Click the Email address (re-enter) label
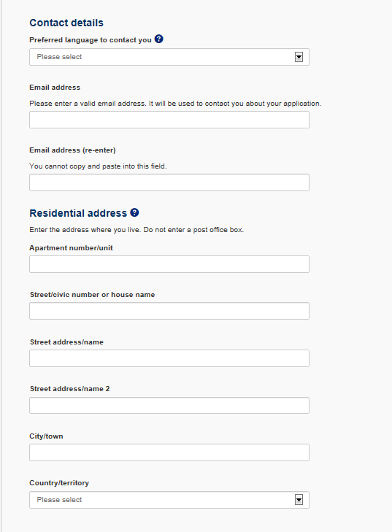392x532 pixels. [72, 150]
